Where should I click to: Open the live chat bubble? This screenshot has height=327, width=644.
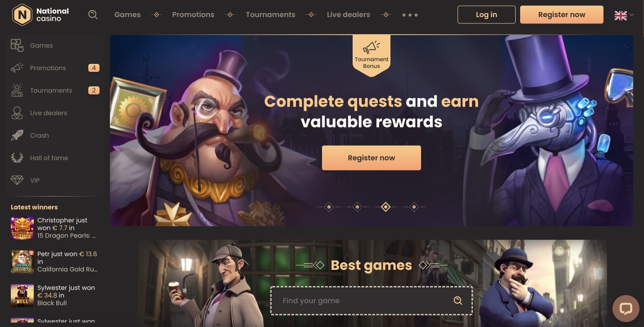626,309
